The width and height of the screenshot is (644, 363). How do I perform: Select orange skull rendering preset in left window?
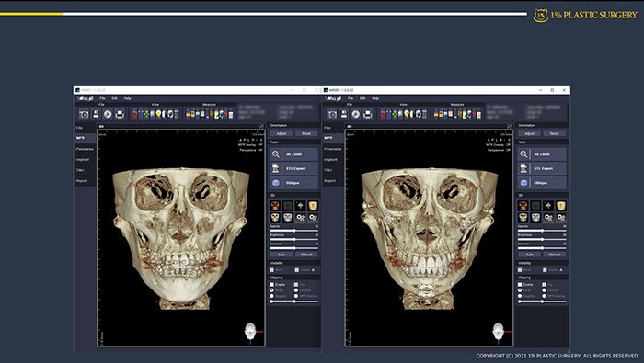tap(275, 206)
